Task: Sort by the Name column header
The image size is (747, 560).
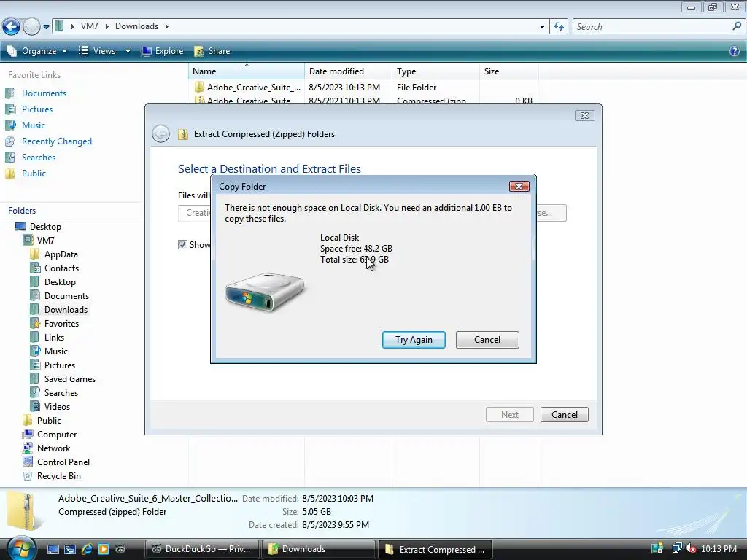Action: 247,71
